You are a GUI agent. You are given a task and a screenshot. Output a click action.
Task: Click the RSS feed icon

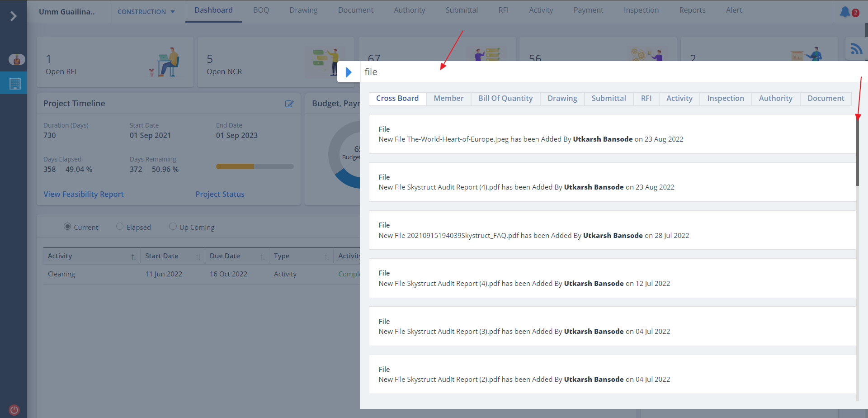856,49
